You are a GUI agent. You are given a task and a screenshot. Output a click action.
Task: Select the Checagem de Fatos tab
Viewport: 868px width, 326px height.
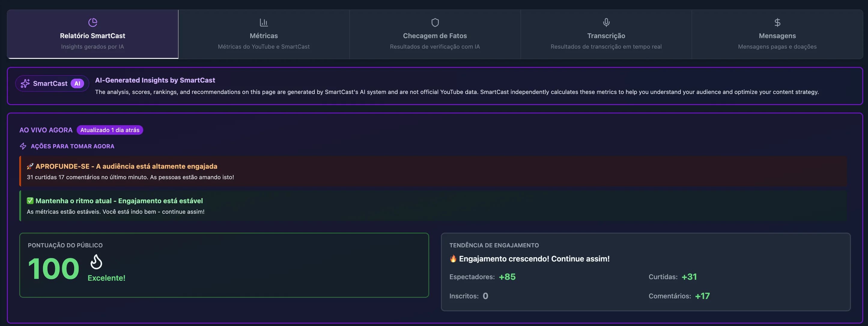435,34
